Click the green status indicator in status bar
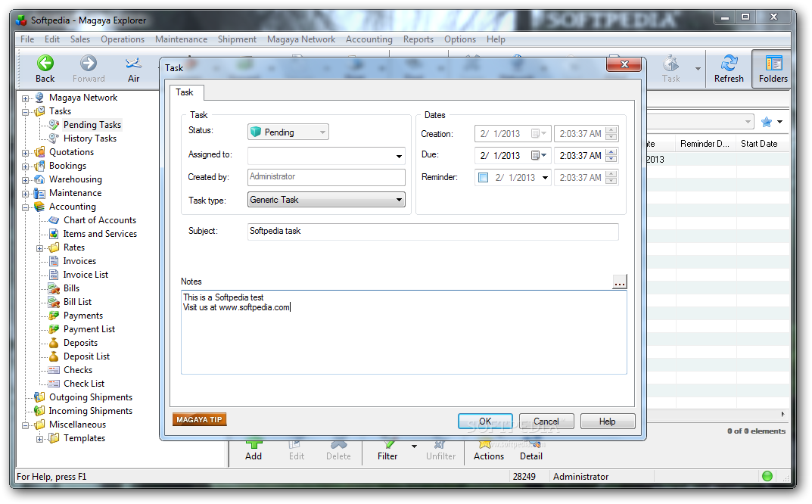The height and width of the screenshot is (504, 812). (767, 476)
